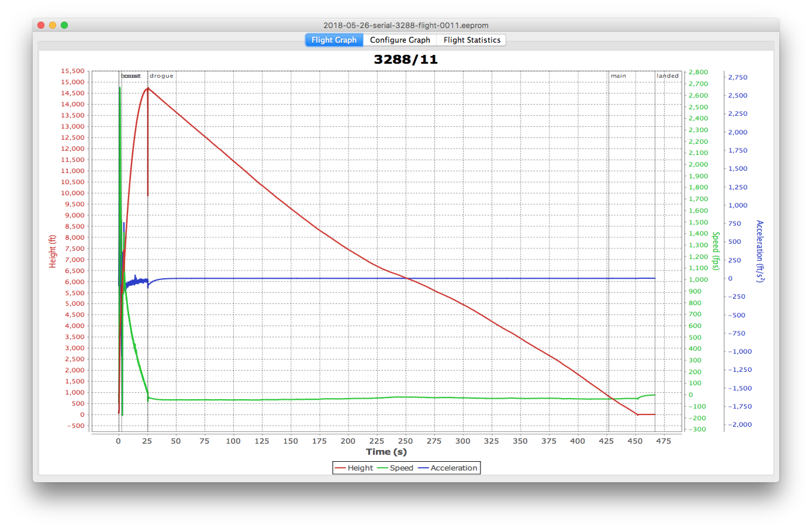The width and height of the screenshot is (812, 529).
Task: Click the Speed (fps) axis label
Action: tap(716, 251)
